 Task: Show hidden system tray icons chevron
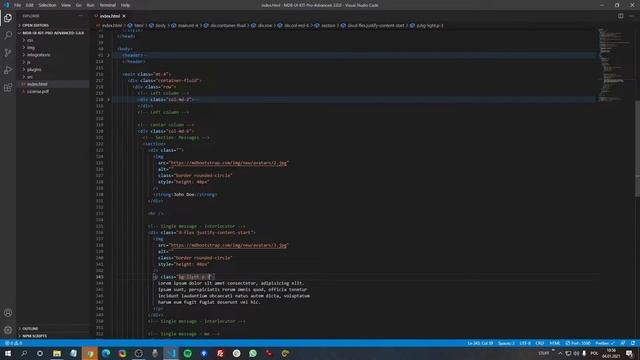[x=560, y=353]
